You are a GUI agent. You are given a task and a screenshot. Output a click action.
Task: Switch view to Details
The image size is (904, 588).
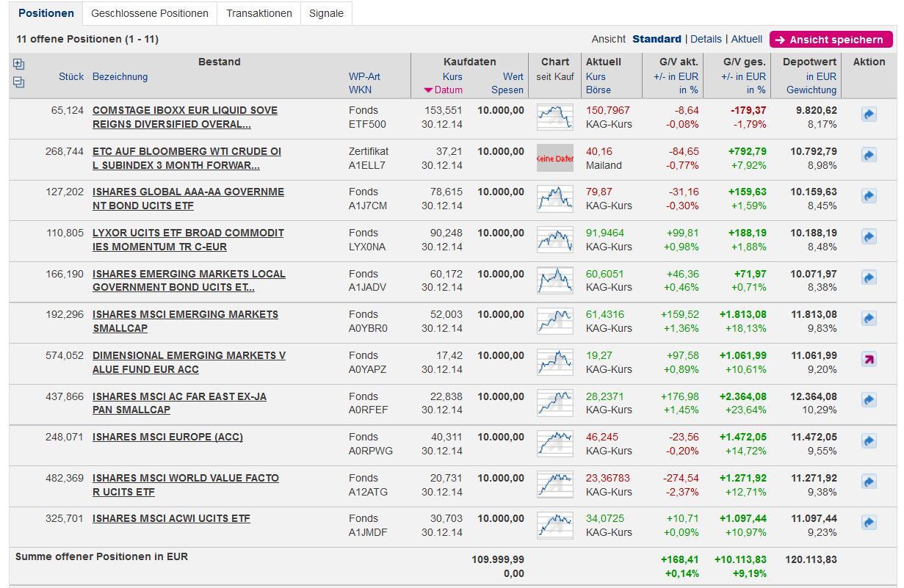click(x=706, y=39)
